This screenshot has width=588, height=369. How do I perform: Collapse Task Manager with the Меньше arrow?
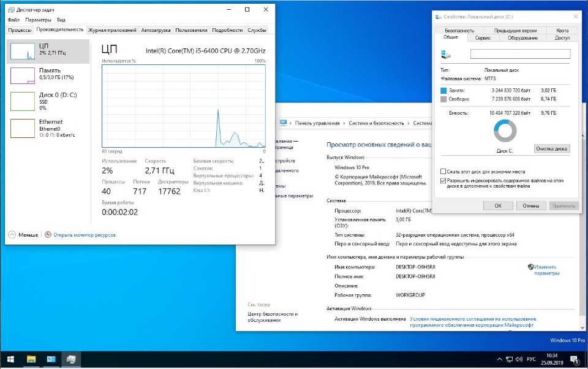(x=12, y=235)
